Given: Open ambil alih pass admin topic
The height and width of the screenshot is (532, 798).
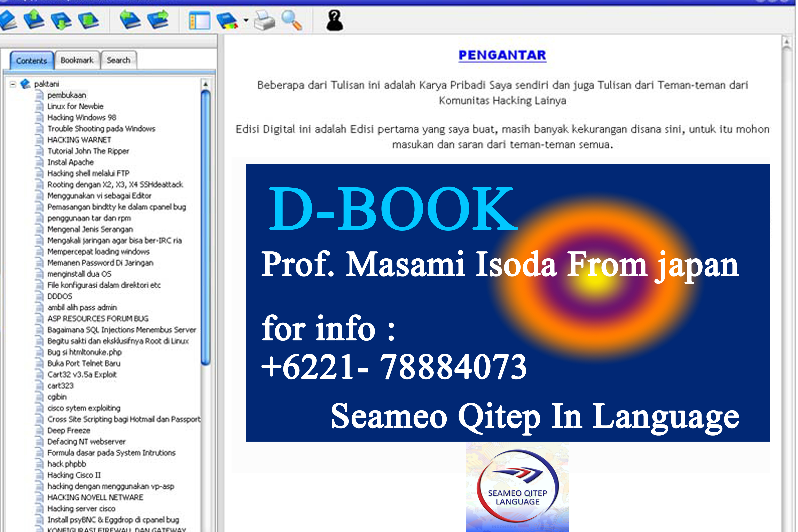Looking at the screenshot, I should pyautogui.click(x=82, y=307).
